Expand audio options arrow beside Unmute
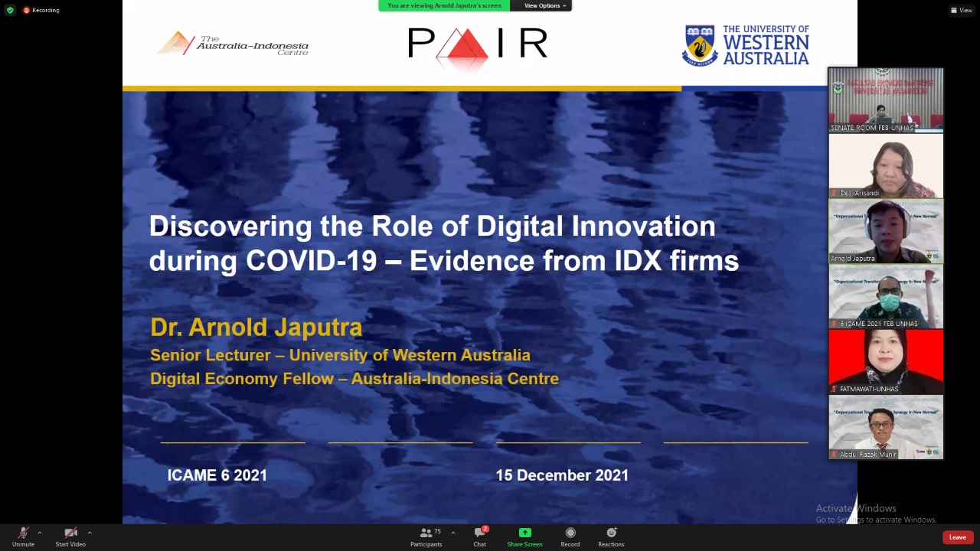 tap(40, 533)
